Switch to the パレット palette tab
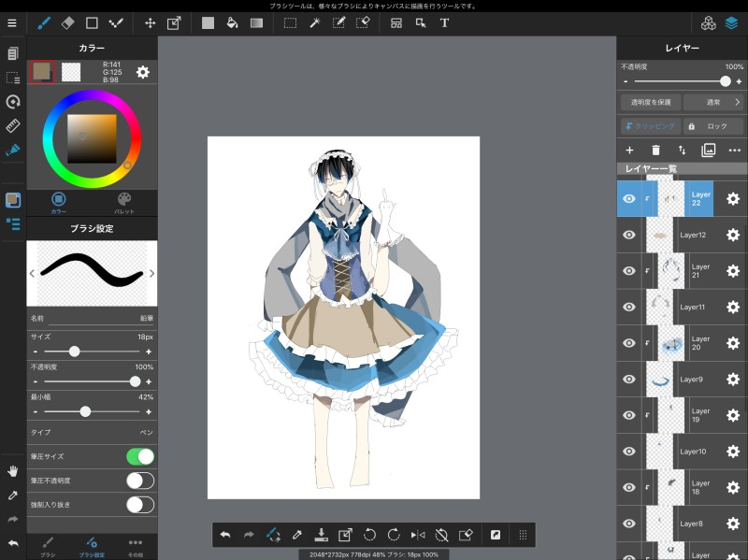Screen dimensions: 748x560 point(124,202)
